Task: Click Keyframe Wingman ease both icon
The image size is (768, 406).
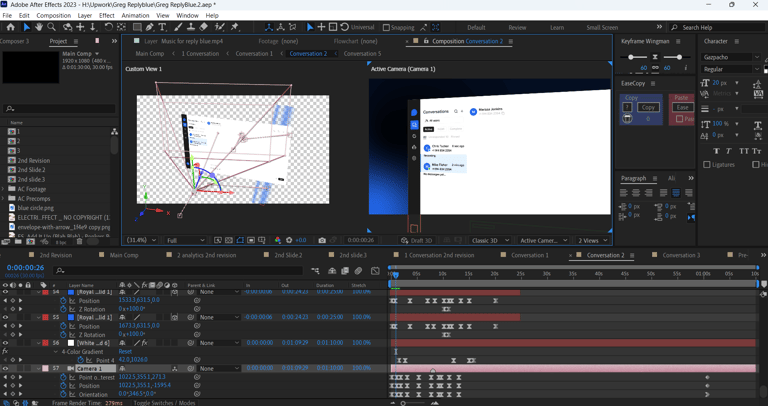Action: click(655, 57)
